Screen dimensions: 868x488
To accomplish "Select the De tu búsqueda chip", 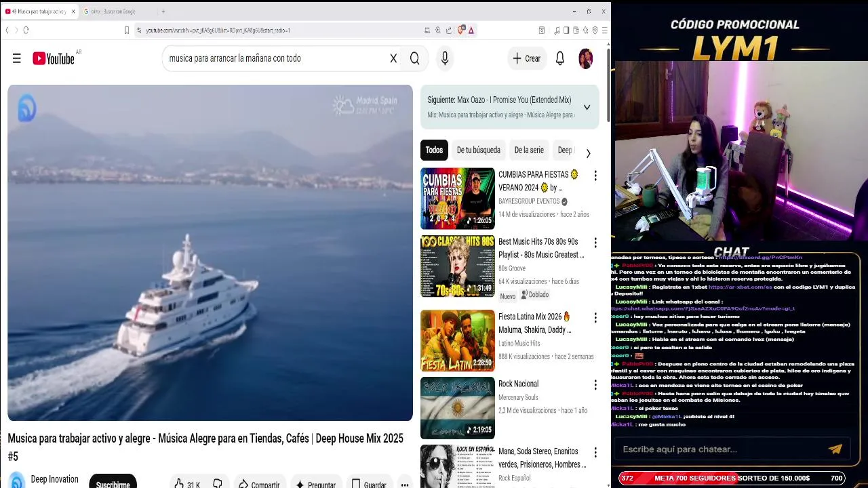I will [478, 150].
